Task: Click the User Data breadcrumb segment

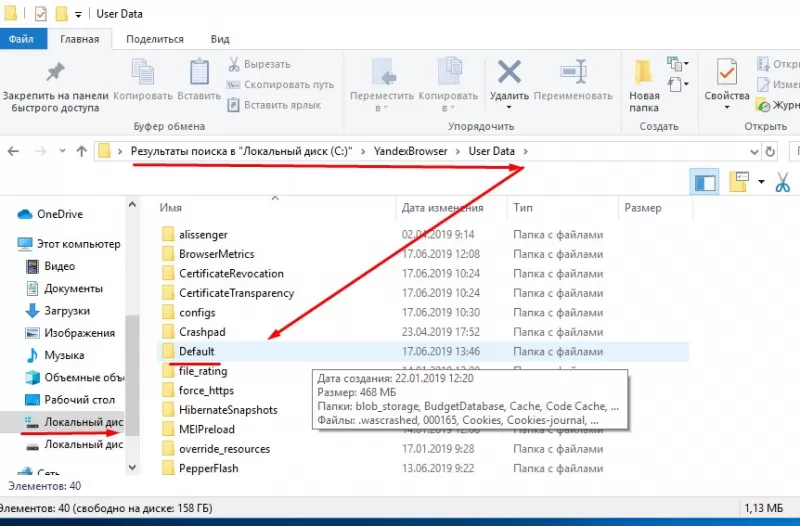Action: coord(491,151)
